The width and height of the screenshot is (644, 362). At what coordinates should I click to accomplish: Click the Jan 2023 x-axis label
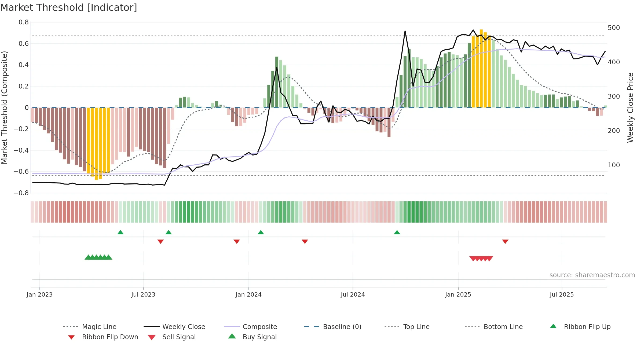40,294
